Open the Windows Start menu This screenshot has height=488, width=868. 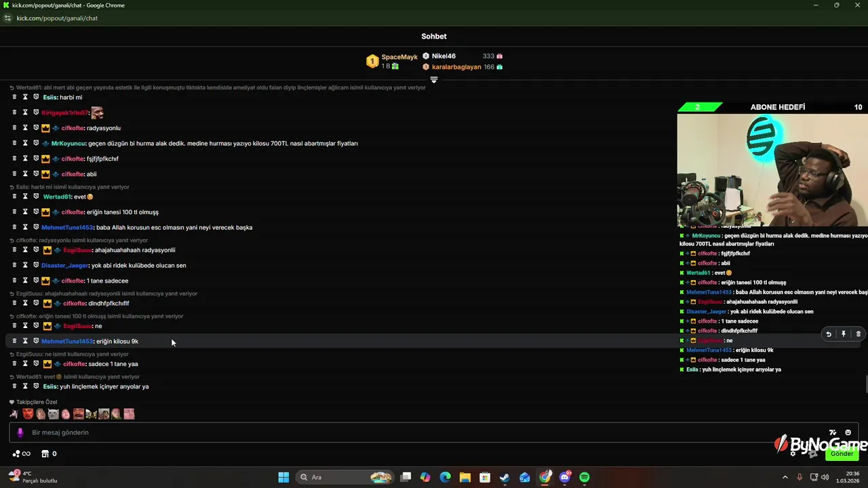[x=283, y=477]
